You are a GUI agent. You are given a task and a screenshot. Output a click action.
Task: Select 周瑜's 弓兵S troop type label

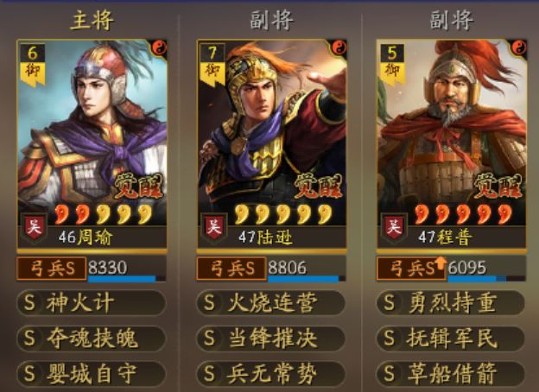point(52,269)
